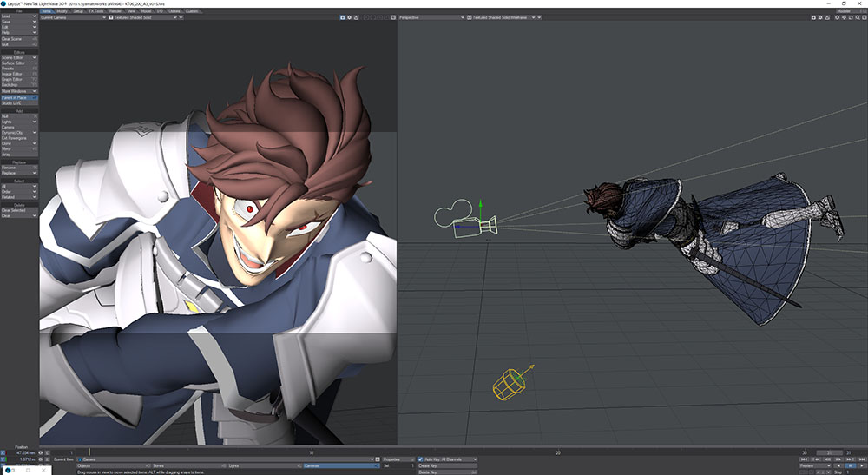Screen dimensions: 868x475
Task: Open the Current Item Camera dropdown
Action: click(x=226, y=459)
